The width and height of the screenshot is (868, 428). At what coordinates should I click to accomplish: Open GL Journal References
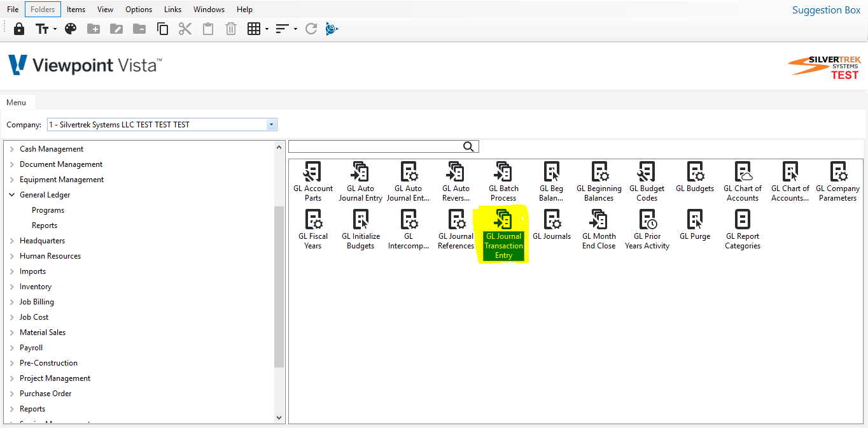[456, 229]
